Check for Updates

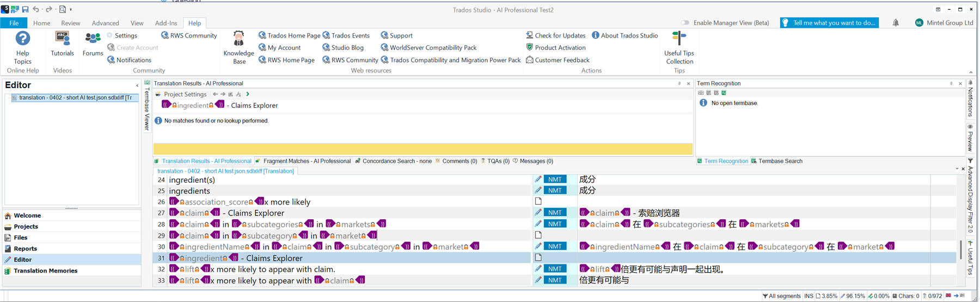coord(555,35)
